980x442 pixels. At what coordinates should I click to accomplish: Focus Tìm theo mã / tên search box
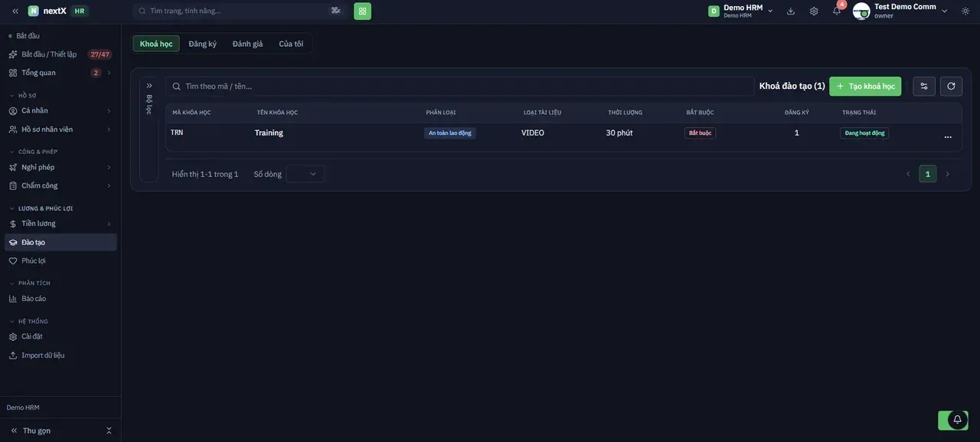(x=459, y=87)
